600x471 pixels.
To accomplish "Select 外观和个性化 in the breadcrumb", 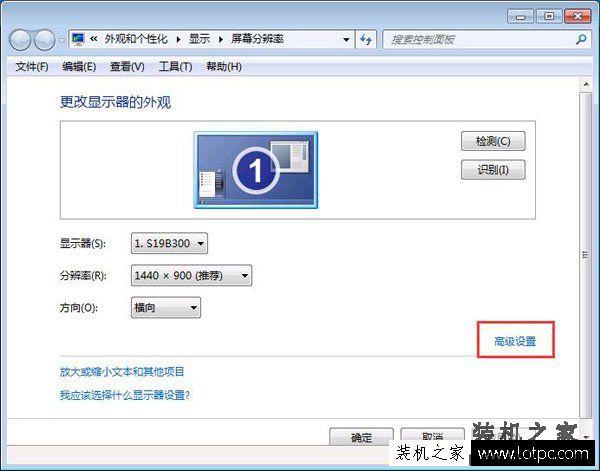I will point(136,39).
